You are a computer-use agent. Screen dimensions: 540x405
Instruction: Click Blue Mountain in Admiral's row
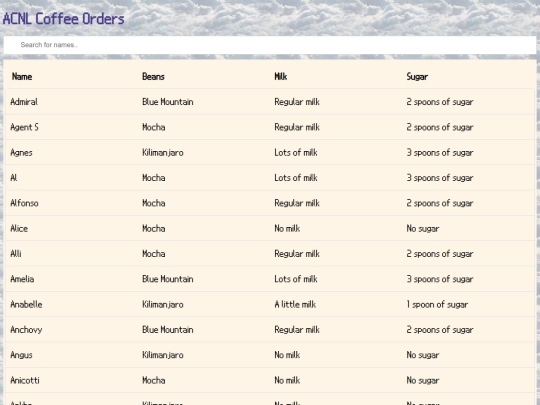[168, 102]
